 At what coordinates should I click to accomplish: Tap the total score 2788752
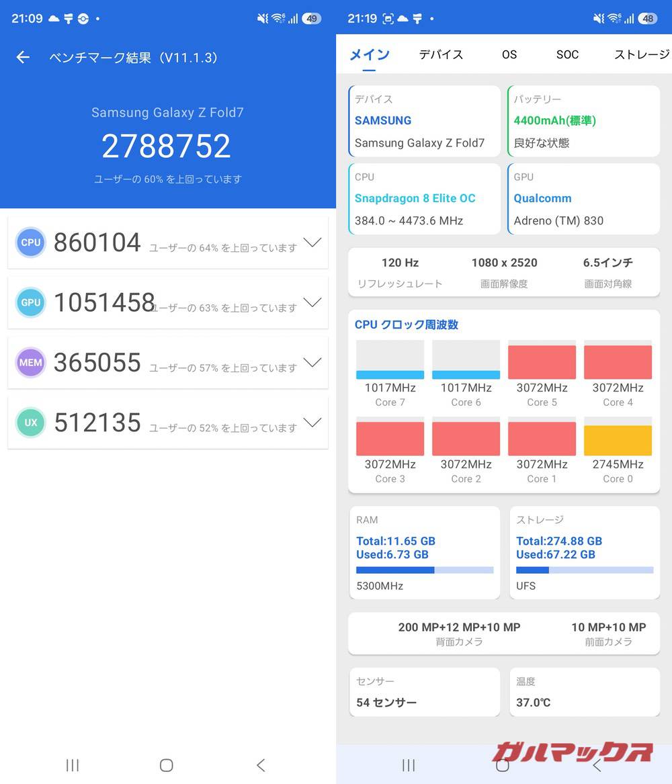(166, 146)
